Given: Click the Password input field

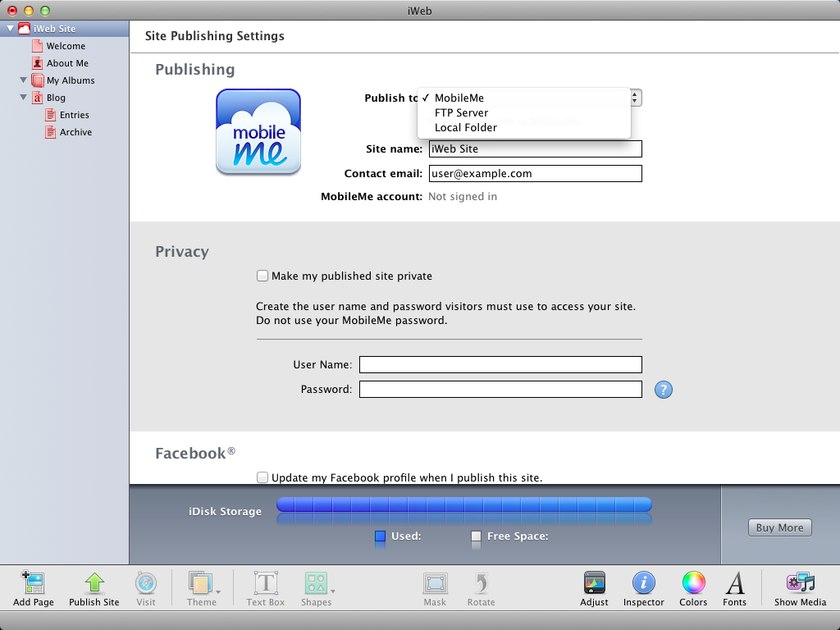Looking at the screenshot, I should 500,390.
